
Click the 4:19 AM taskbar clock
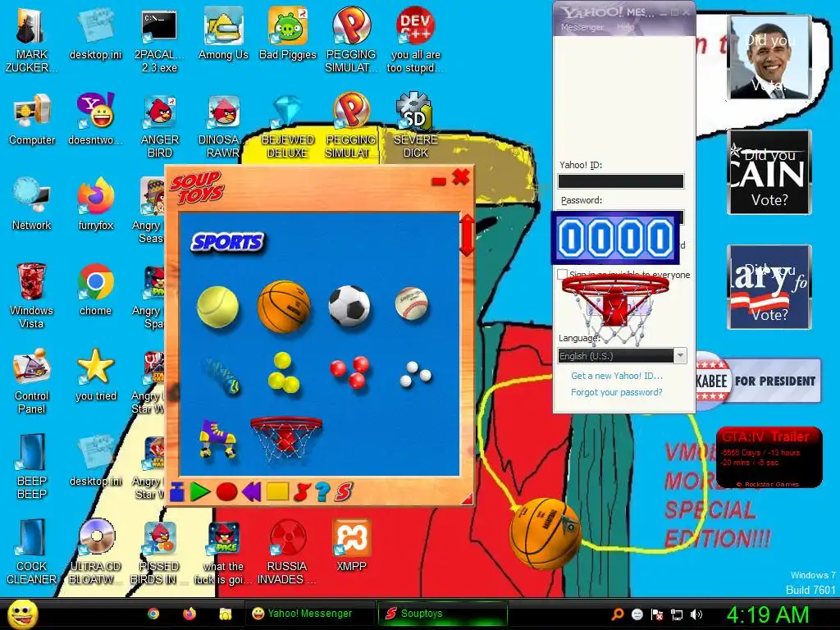point(767,614)
